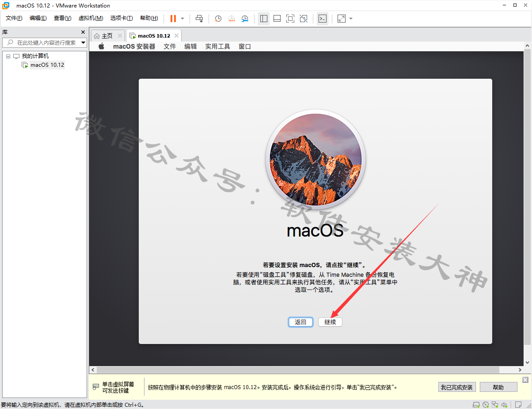Screen dimensions: 532x409
Task: Close the macOS 10.12 tab
Action: tap(176, 36)
